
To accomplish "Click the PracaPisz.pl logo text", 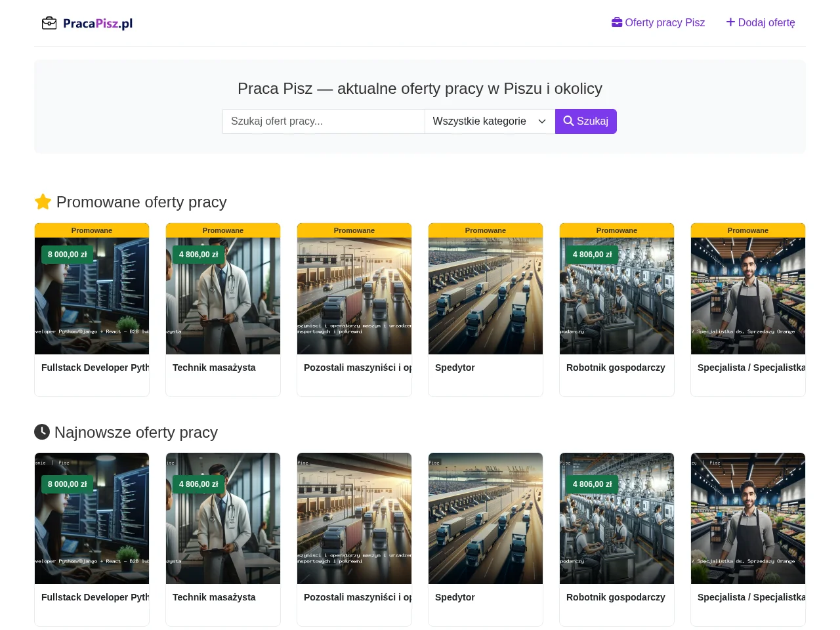I will click(98, 24).
